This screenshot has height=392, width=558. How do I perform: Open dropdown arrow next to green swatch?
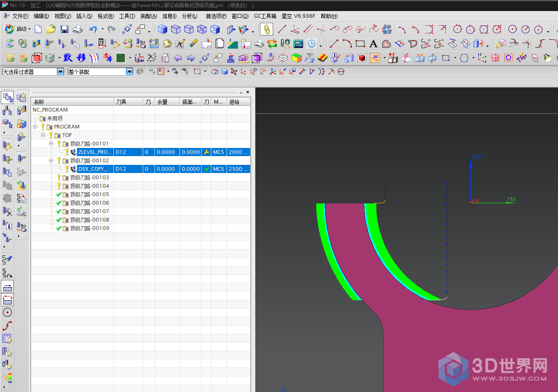130,58
